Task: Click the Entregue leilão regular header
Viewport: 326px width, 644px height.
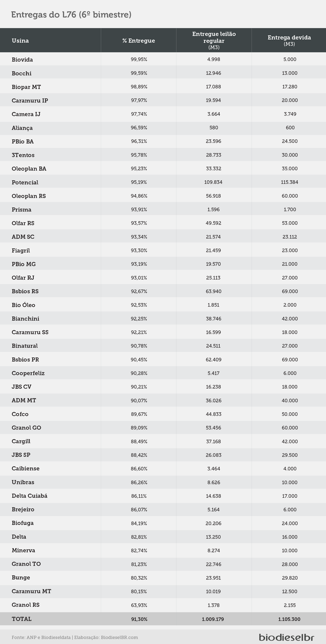Action: tap(214, 40)
